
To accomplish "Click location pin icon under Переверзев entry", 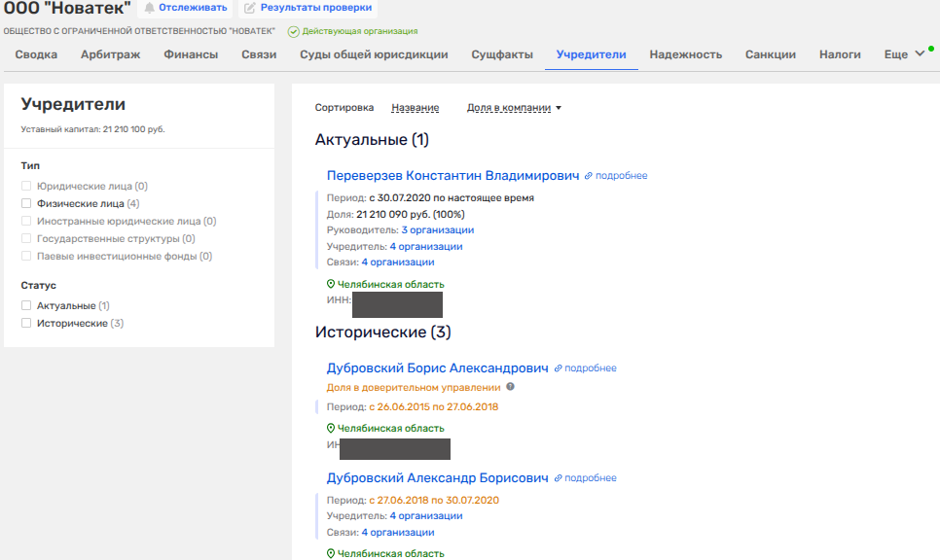I will click(x=330, y=284).
